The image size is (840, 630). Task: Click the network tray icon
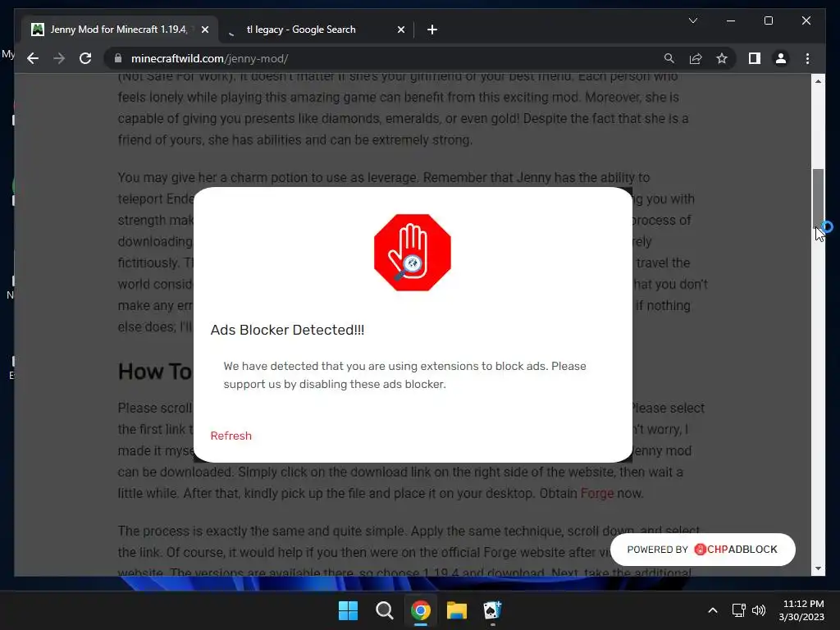[739, 610]
